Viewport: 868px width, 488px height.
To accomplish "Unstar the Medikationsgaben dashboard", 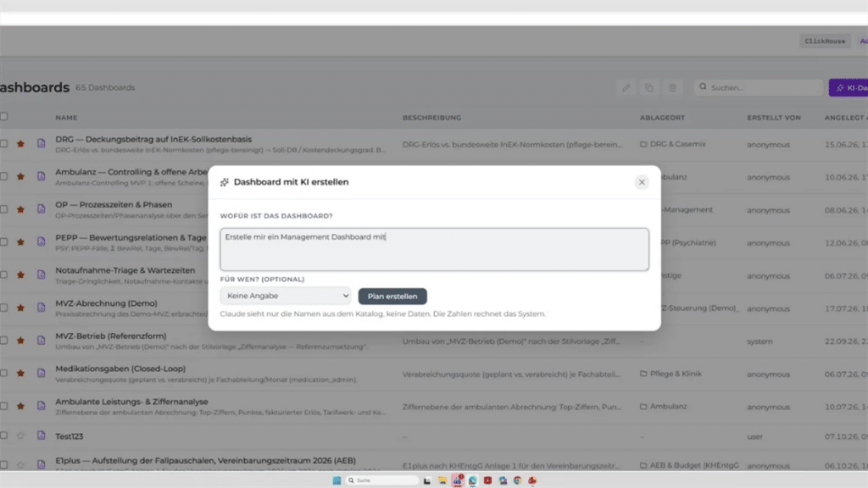I will [20, 373].
